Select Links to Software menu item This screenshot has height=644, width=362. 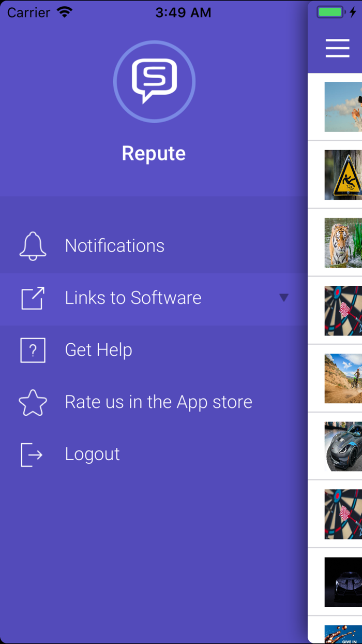tap(154, 298)
